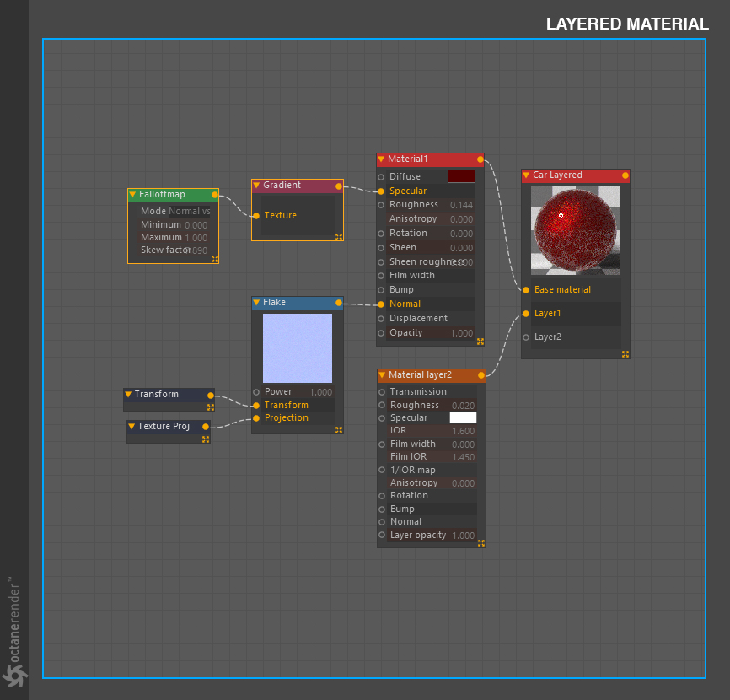
Task: Click the Gradient Texture input port
Action: click(256, 216)
